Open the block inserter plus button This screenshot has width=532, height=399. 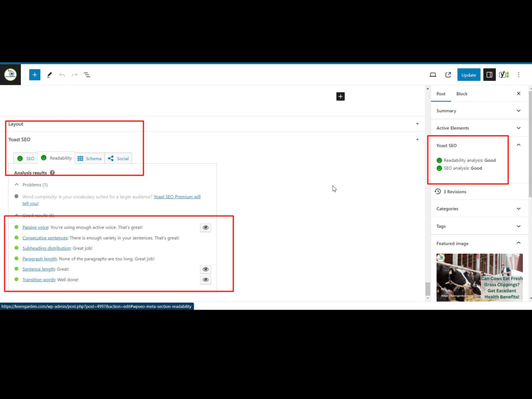[35, 74]
